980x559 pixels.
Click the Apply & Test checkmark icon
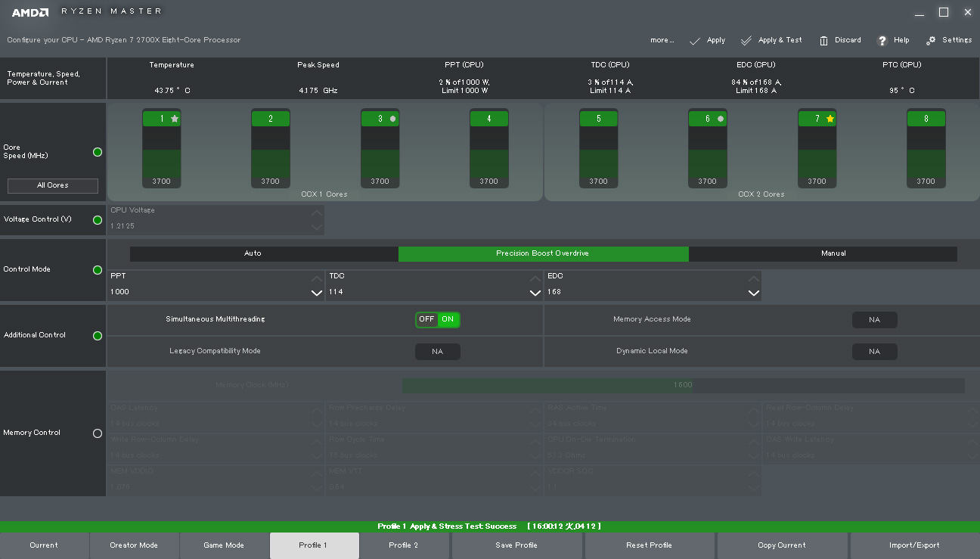click(746, 41)
